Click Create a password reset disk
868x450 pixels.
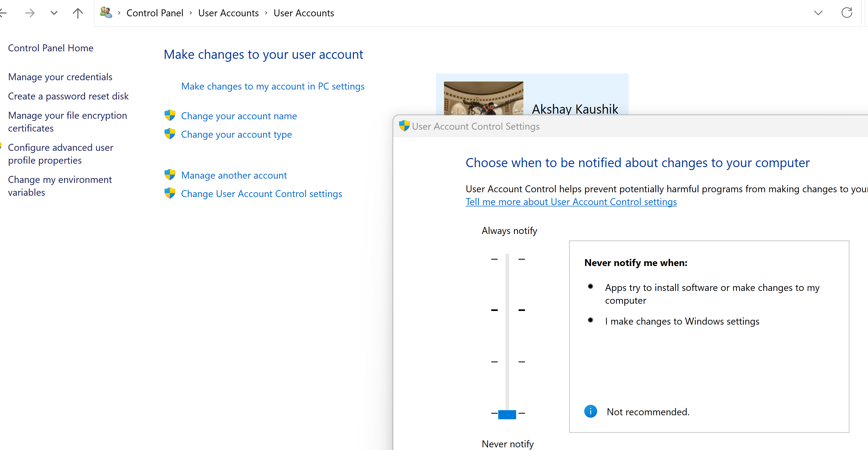68,96
